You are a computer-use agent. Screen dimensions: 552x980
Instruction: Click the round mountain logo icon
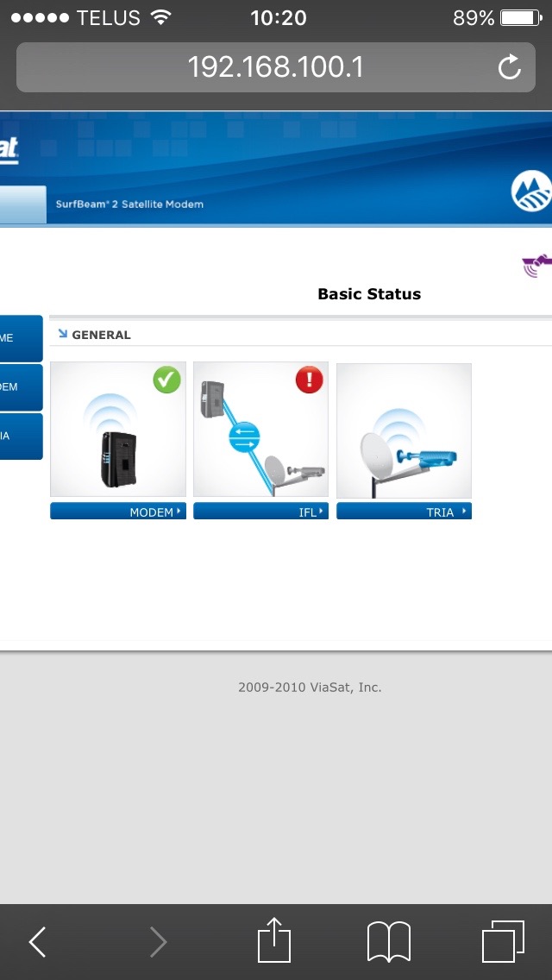(531, 192)
